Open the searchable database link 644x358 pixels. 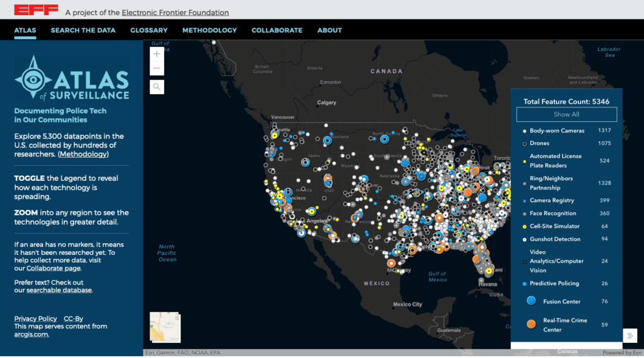click(58, 290)
